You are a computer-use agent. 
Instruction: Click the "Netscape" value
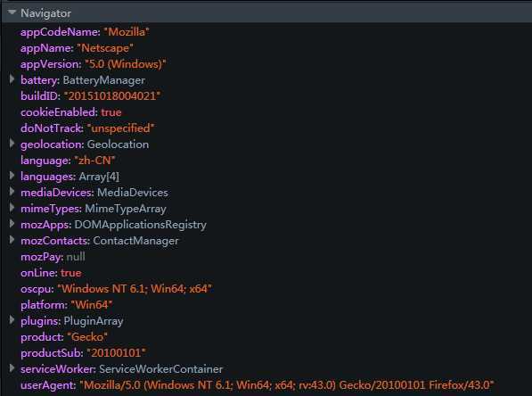pos(105,48)
